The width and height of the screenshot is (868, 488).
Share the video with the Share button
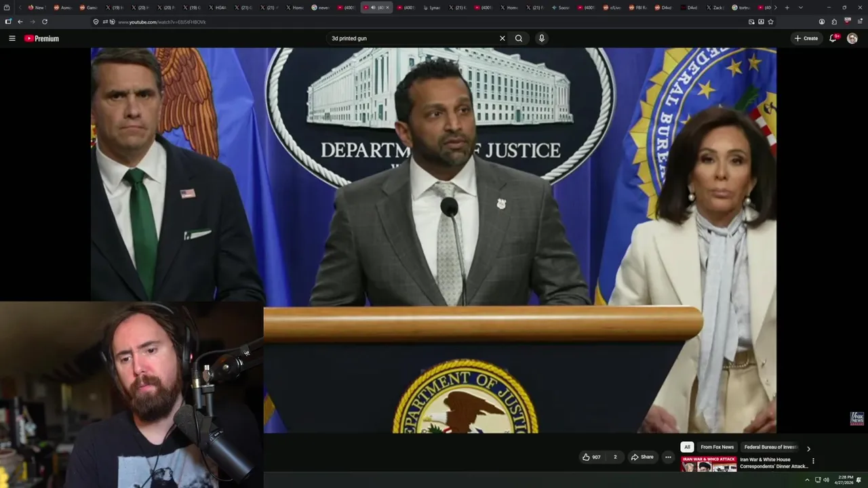642,457
